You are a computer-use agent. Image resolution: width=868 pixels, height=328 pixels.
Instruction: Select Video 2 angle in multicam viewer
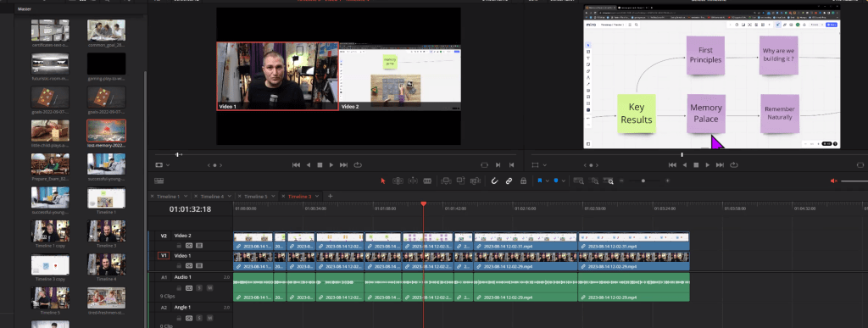click(400, 76)
